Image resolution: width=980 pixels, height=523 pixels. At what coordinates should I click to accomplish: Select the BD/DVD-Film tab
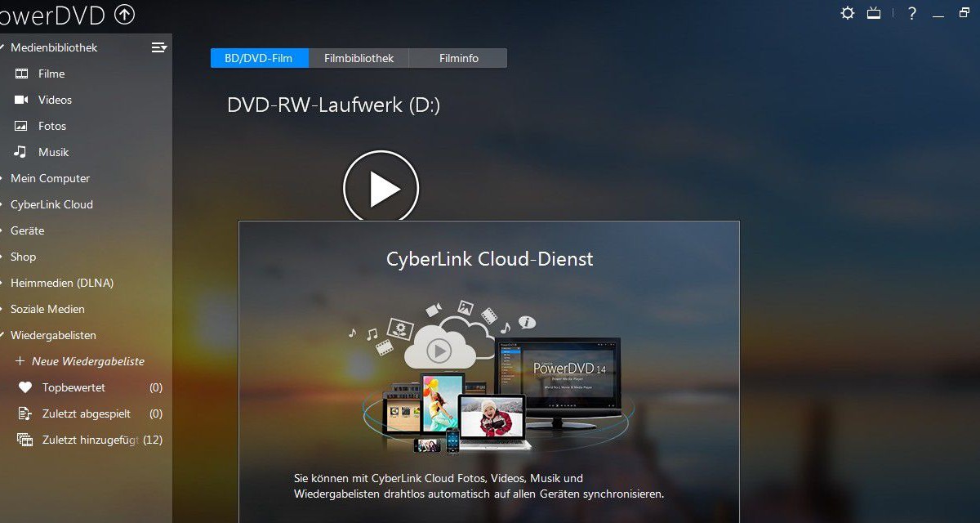click(x=260, y=58)
